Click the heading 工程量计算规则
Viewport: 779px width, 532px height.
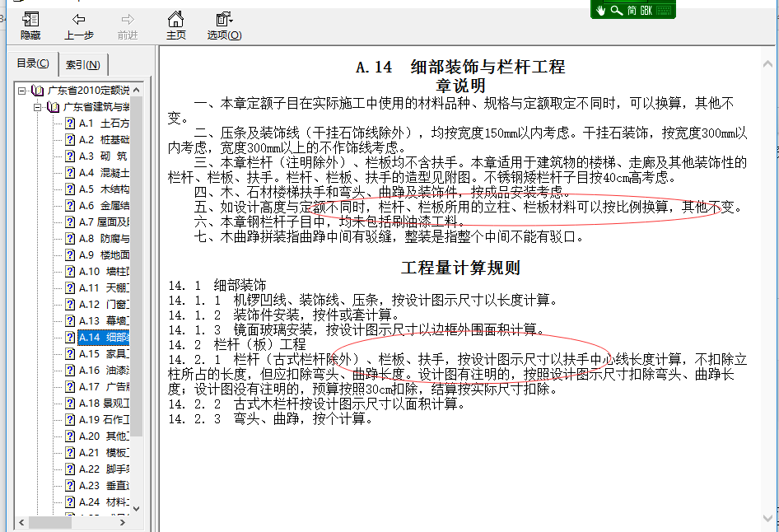[x=460, y=268]
